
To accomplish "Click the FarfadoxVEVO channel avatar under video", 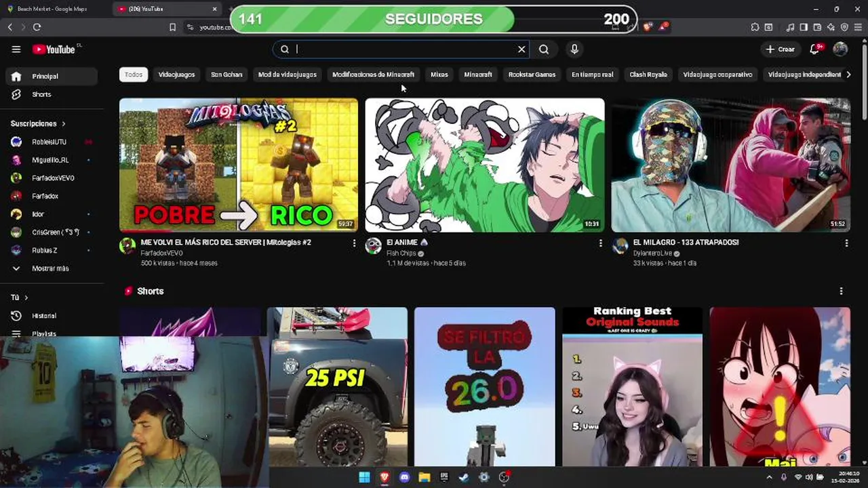I will (x=127, y=246).
